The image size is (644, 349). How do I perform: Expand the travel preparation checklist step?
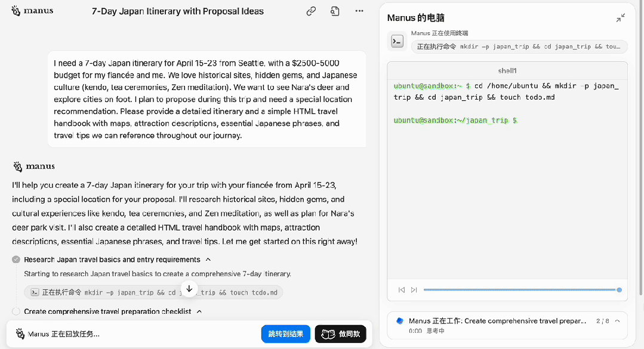click(x=199, y=311)
